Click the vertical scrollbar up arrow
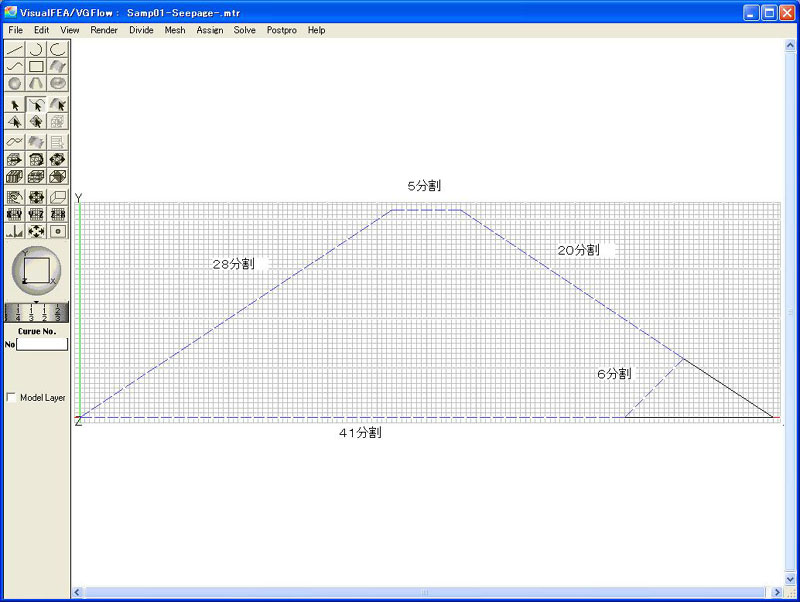This screenshot has height=602, width=800. point(790,45)
